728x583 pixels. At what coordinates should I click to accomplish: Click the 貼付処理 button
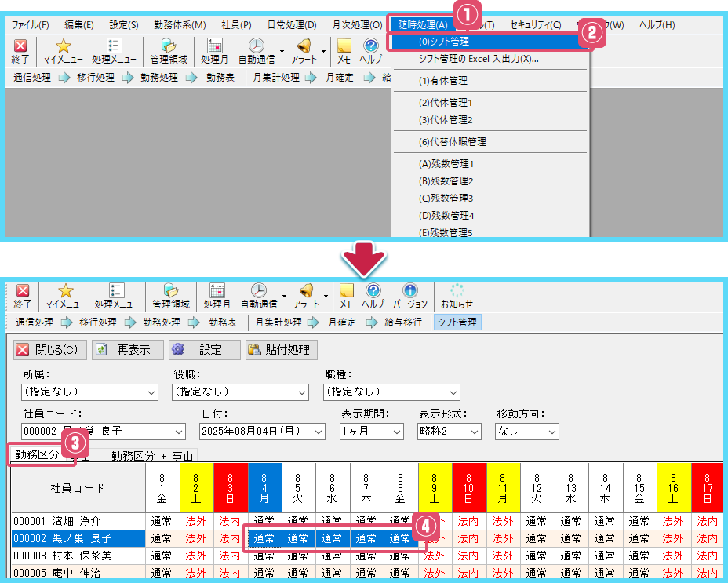click(x=282, y=350)
